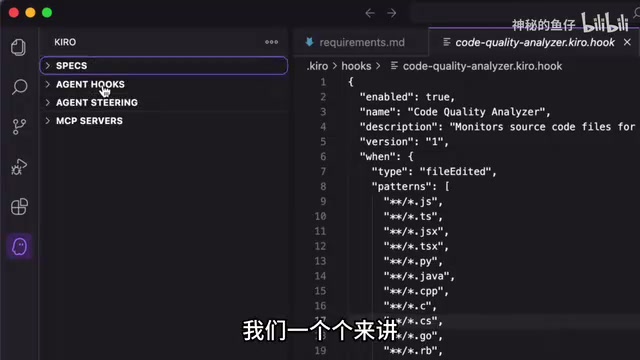640x360 pixels.
Task: Click the "**/*.tsx" pattern line
Action: tap(416, 246)
